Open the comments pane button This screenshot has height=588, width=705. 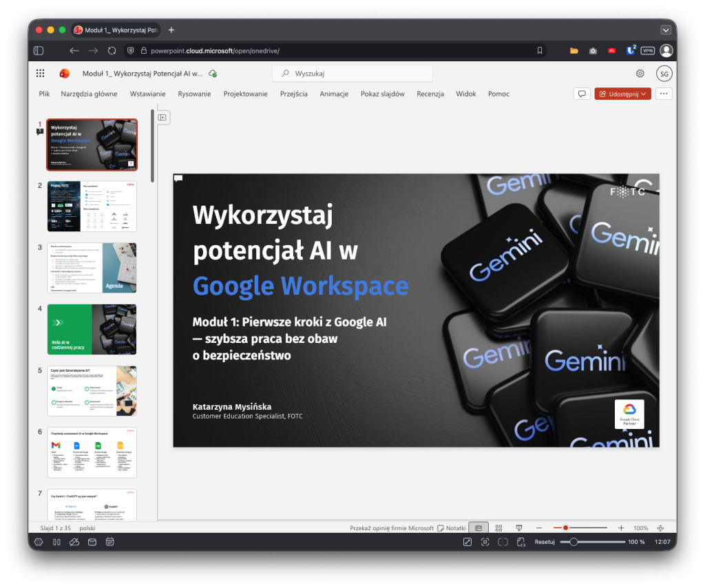(x=582, y=94)
